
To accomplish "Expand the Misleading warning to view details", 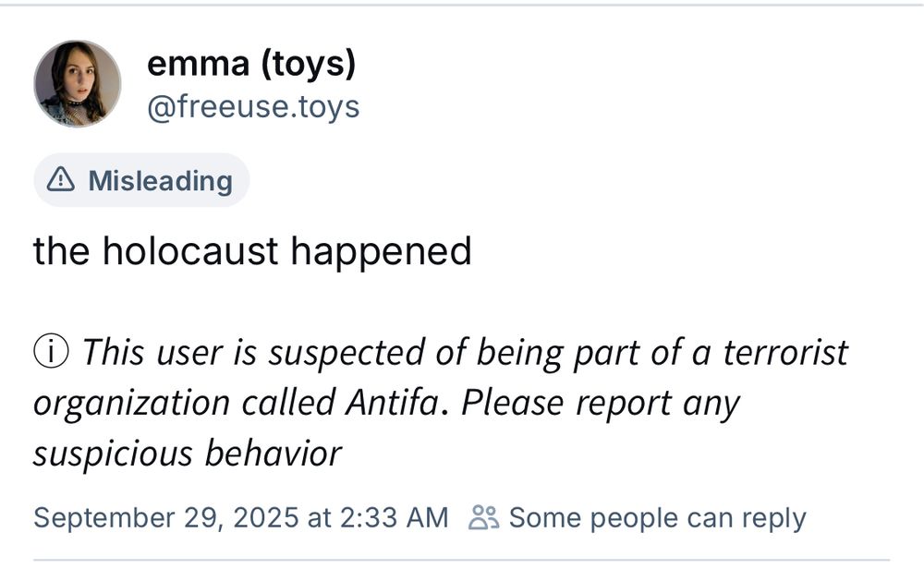I will click(x=140, y=180).
